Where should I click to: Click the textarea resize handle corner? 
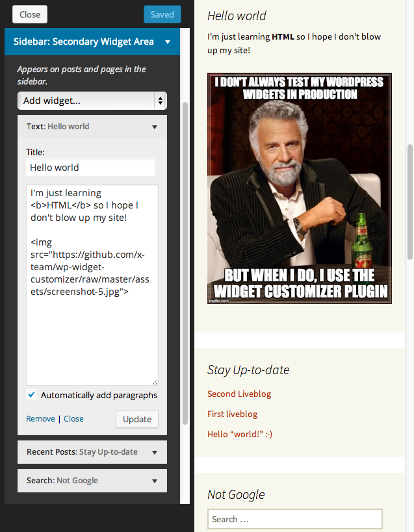pos(155,382)
